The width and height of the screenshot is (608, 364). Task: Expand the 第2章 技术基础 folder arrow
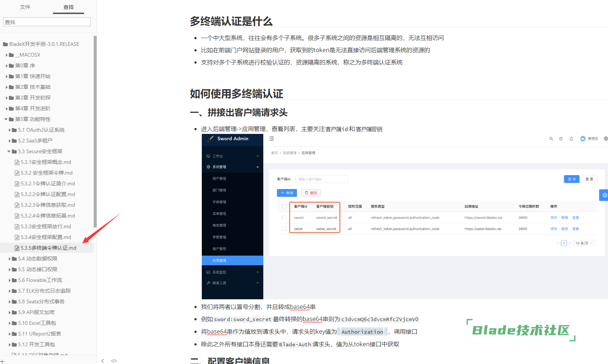(x=7, y=87)
